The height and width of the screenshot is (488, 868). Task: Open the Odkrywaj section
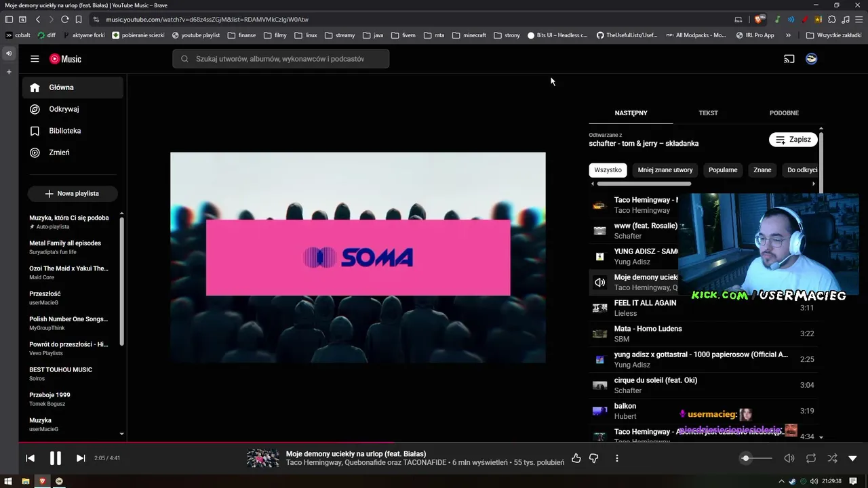73,109
